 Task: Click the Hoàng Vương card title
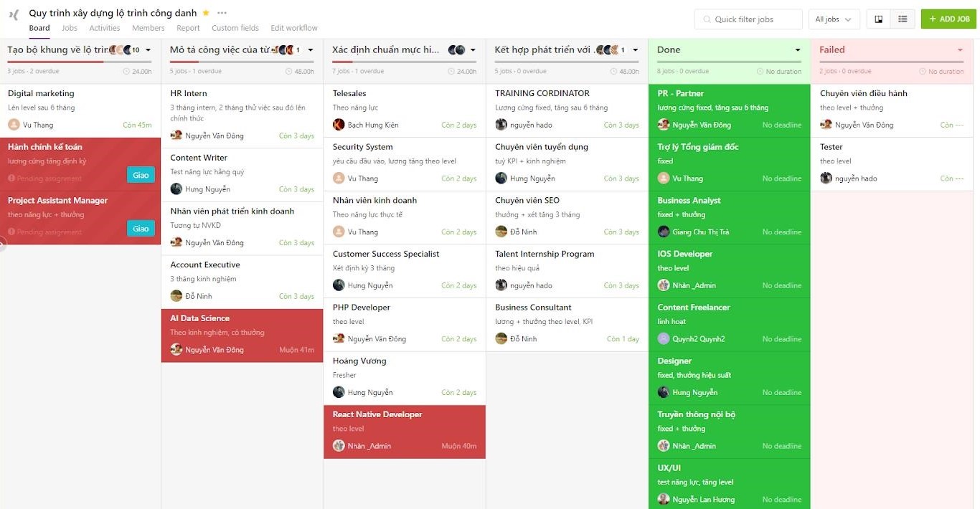tap(359, 361)
